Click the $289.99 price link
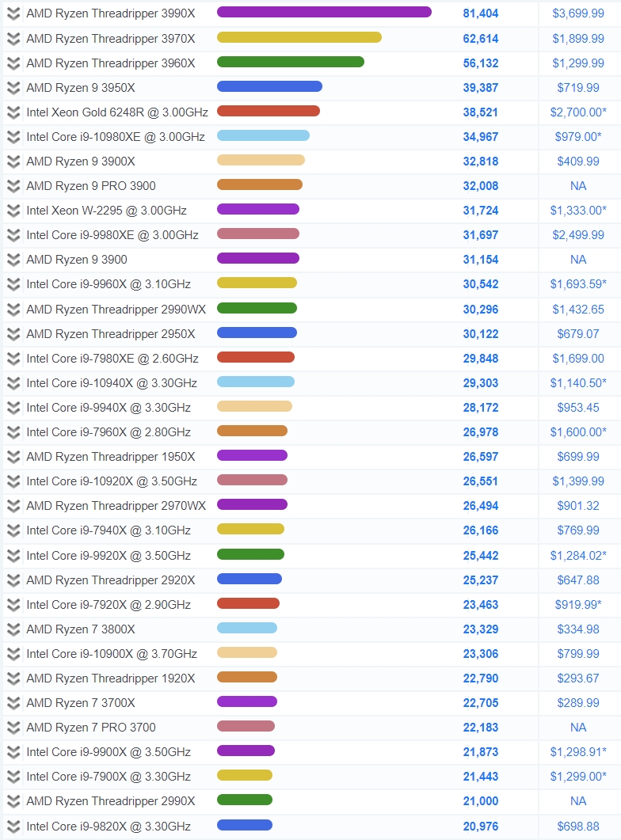Viewport: 621px width, 840px height. (x=578, y=703)
